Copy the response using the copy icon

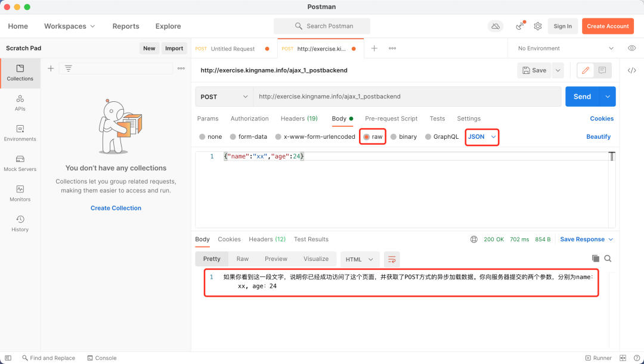[x=595, y=259]
